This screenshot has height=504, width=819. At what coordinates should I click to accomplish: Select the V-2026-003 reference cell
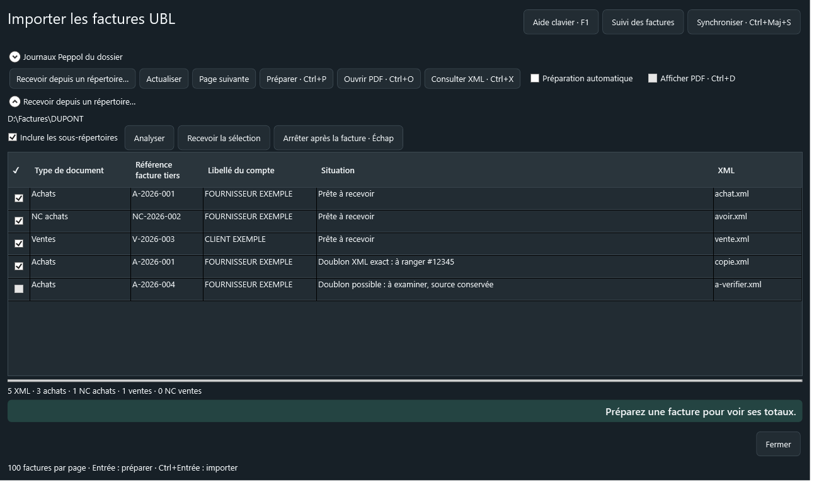pos(167,244)
